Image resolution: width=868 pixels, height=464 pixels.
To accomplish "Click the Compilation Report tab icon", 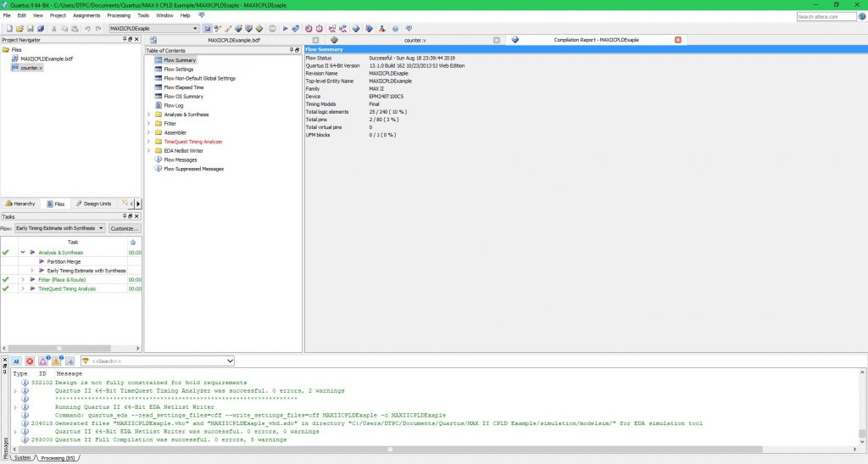I will 515,40.
